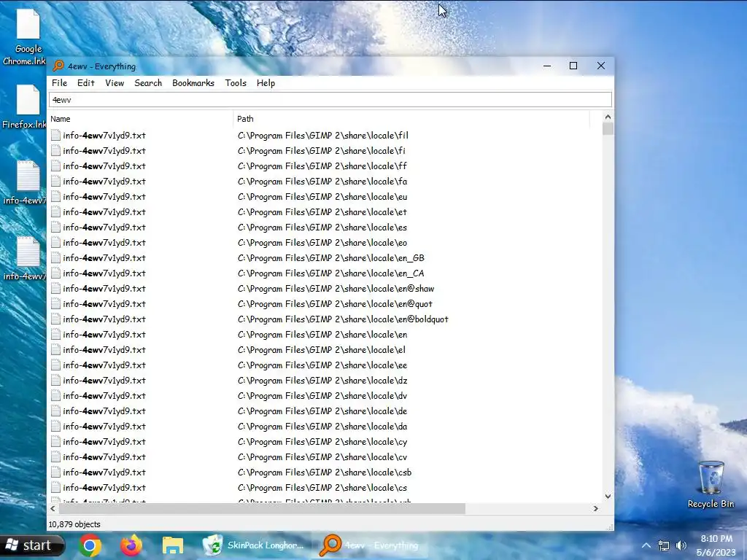747x560 pixels.
Task: Click file icon in locale\es row
Action: tap(55, 227)
